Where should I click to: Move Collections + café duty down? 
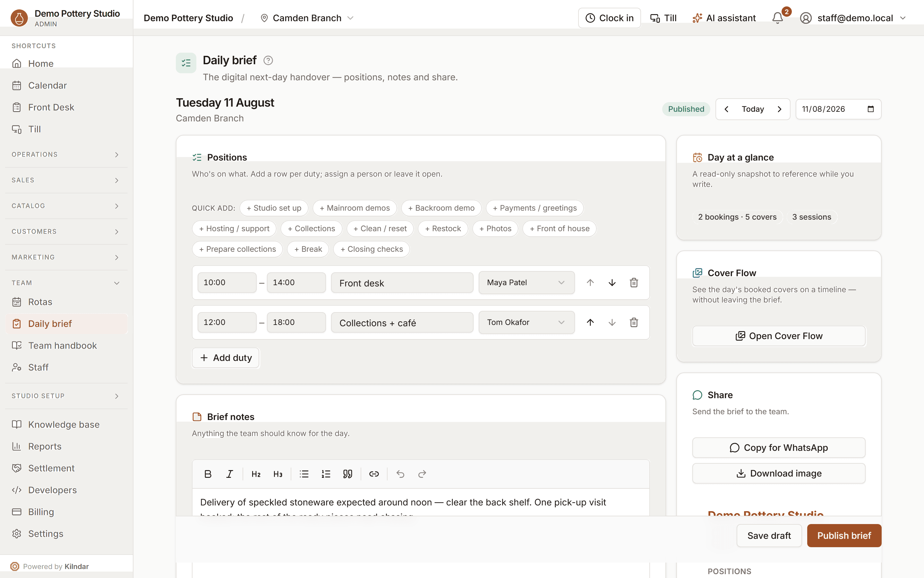coord(612,322)
